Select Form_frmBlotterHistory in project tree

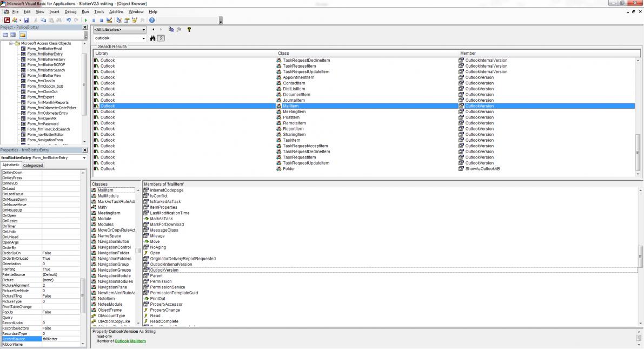click(x=46, y=60)
